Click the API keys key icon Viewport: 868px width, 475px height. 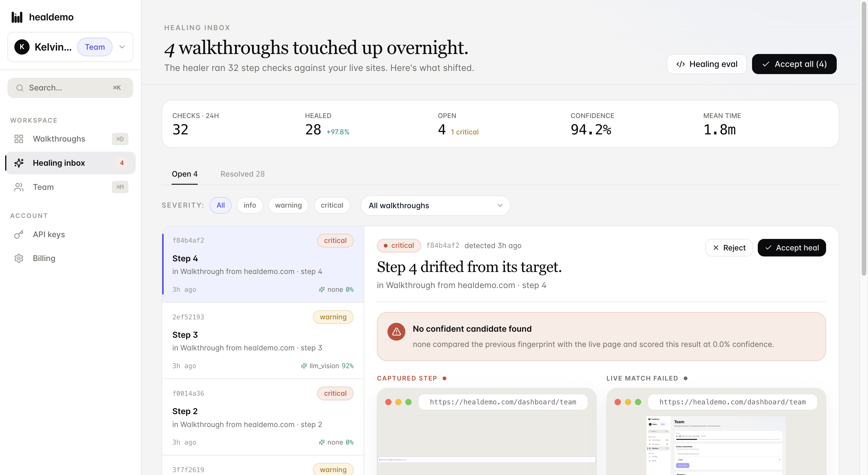(x=19, y=234)
